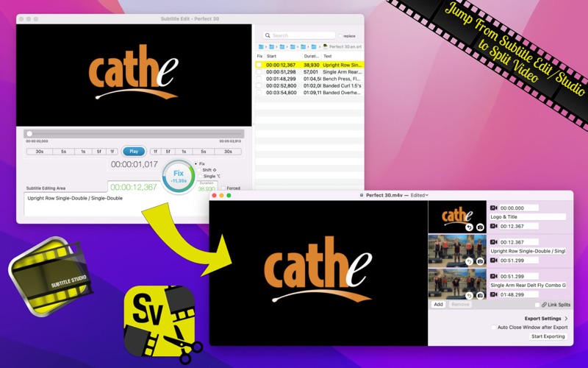Check the Fix box on the 00:01:48,299 row
Viewport: 588px width, 368px height.
(x=259, y=79)
